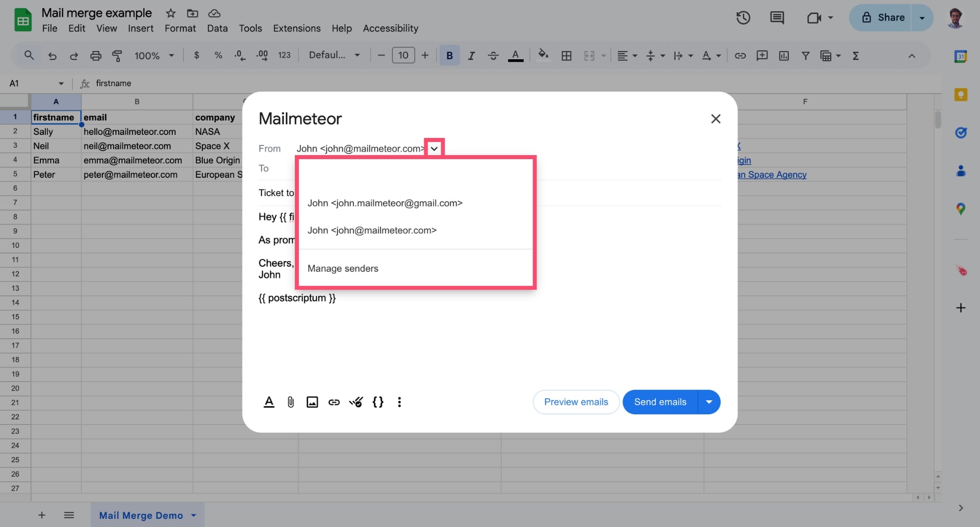980x527 pixels.
Task: Add a comment from the toolbar
Action: (x=762, y=56)
